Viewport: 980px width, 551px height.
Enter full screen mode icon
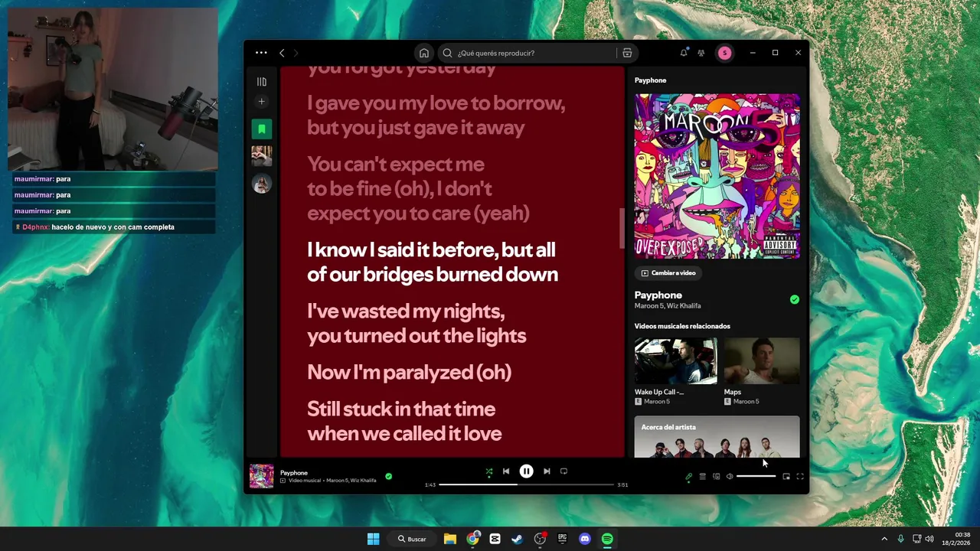[x=800, y=476]
